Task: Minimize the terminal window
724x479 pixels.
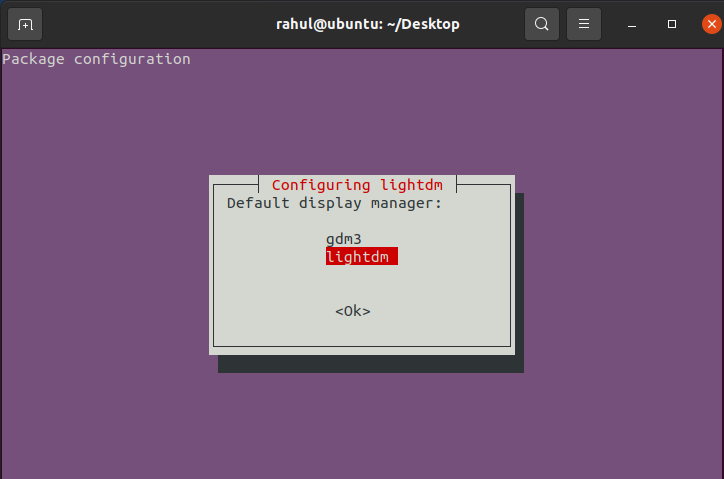Action: (x=632, y=24)
